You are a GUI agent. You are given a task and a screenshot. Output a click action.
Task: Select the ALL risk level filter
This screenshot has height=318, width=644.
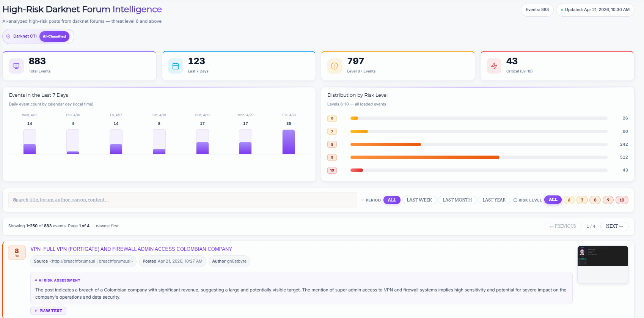(553, 200)
